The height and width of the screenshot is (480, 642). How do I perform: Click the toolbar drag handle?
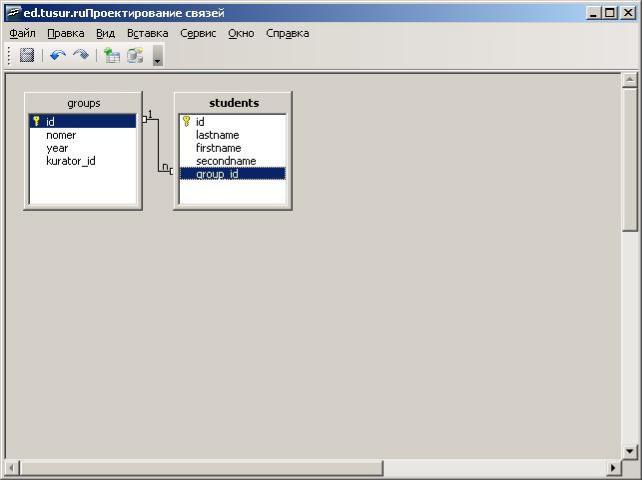coord(9,55)
